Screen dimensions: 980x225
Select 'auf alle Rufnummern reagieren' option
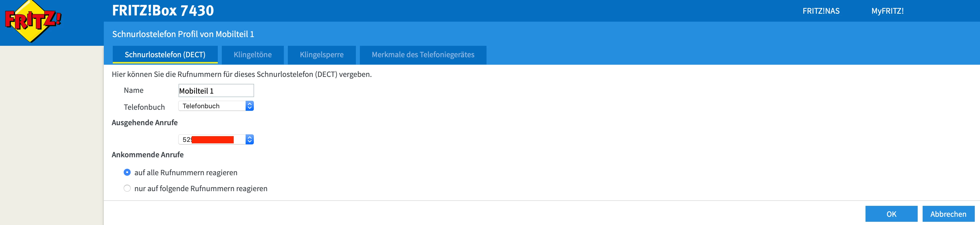coord(127,172)
